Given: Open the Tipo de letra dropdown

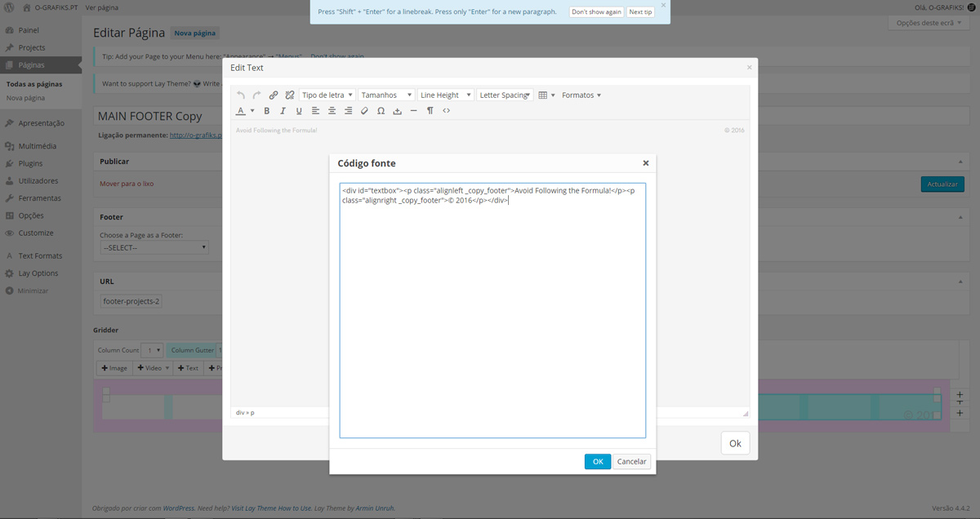Looking at the screenshot, I should pos(327,95).
